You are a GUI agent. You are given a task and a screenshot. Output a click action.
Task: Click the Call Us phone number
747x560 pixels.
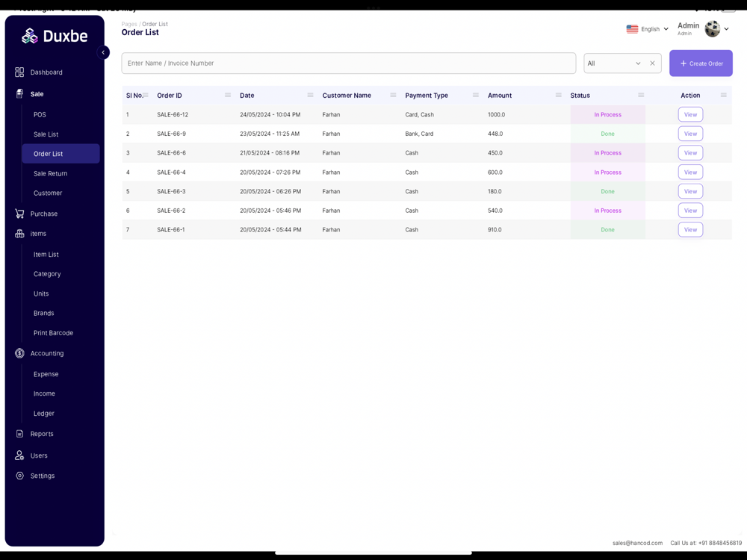706,543
